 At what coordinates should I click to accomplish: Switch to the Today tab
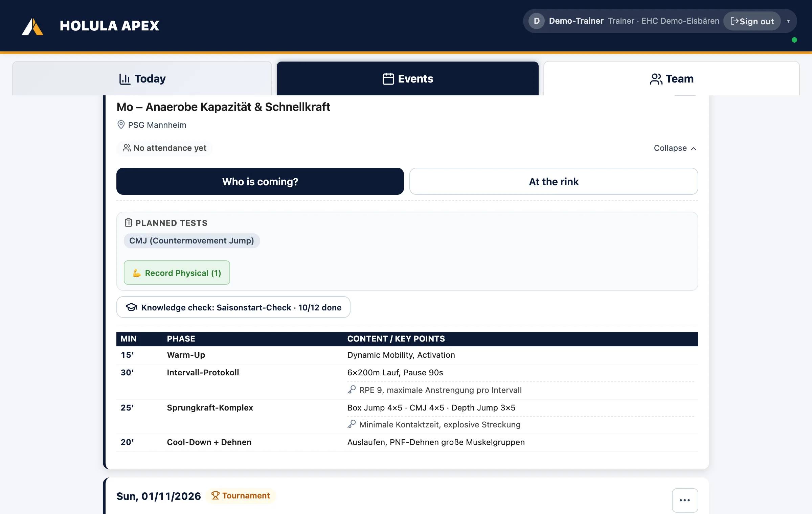(x=142, y=78)
